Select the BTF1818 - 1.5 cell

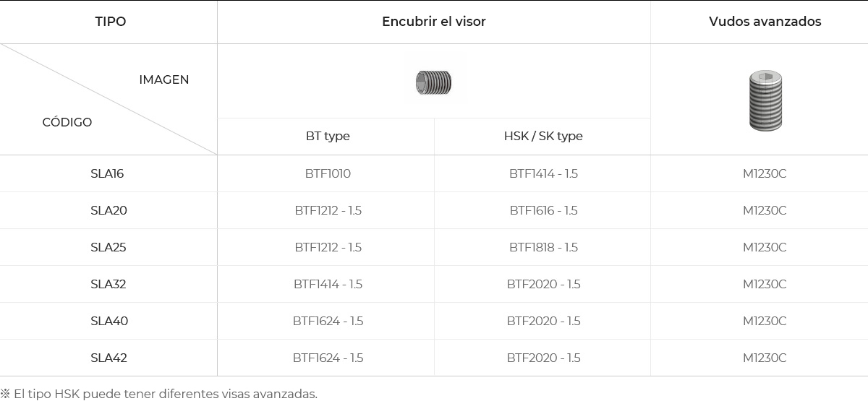click(x=543, y=247)
